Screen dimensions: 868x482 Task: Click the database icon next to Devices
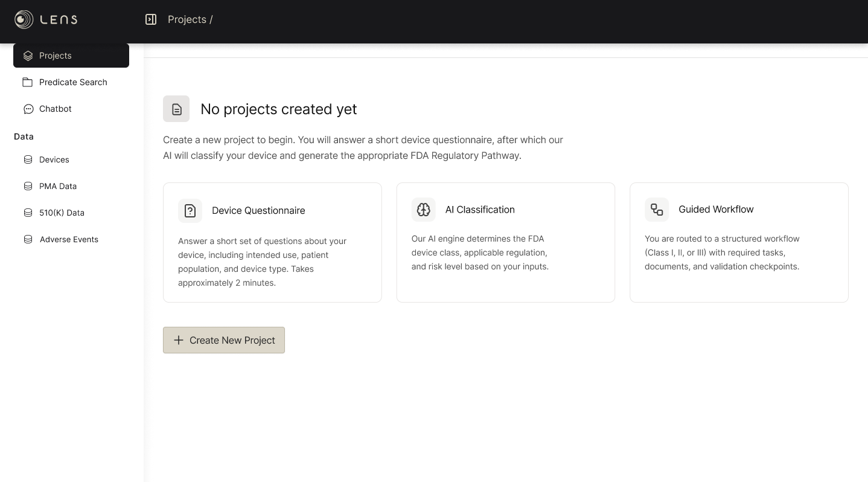point(28,159)
